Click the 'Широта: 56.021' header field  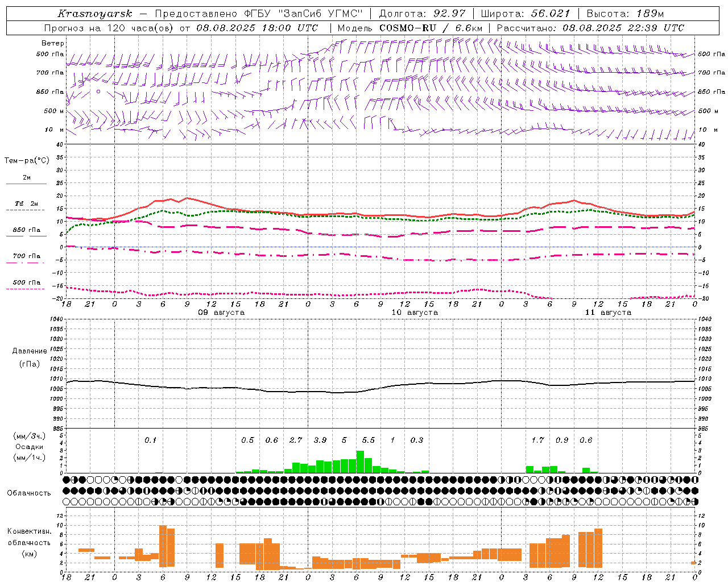526,14
